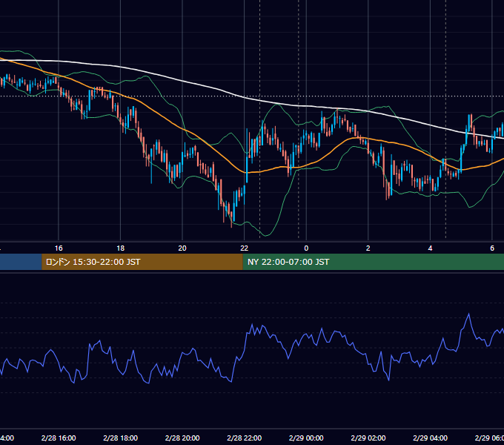Screen dimensions: 504x445
Task: Click the 2/29 02:00 time label
Action: (x=368, y=438)
